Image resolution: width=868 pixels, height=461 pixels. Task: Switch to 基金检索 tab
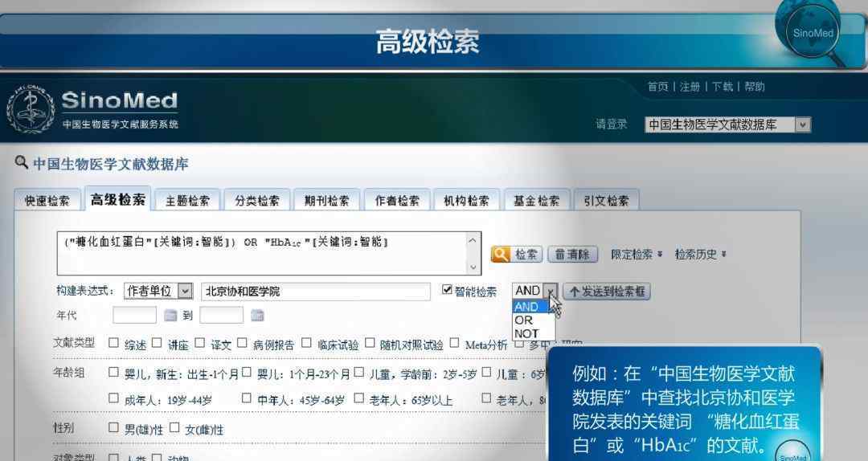pos(536,200)
